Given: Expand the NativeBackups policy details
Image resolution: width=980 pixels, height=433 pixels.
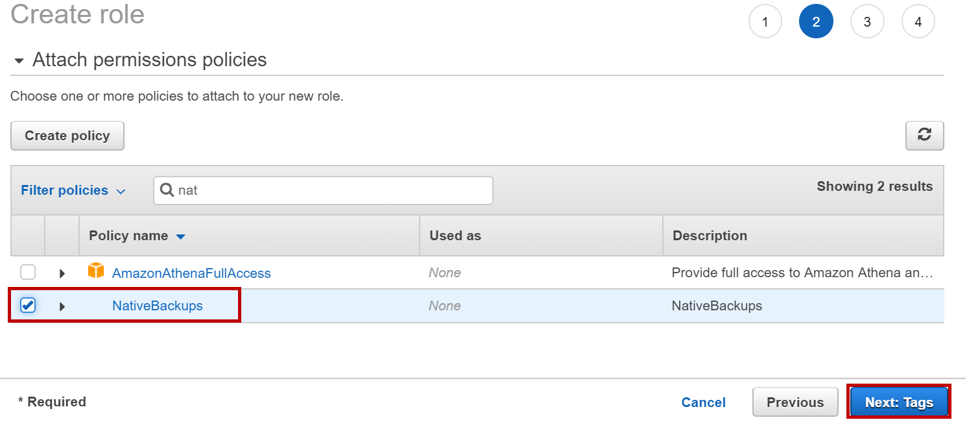Looking at the screenshot, I should (x=62, y=306).
